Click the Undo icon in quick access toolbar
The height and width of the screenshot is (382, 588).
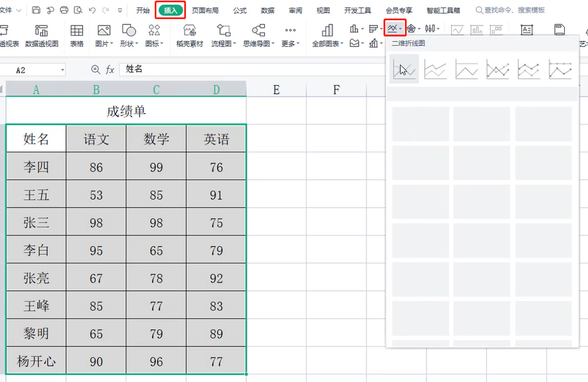(92, 10)
